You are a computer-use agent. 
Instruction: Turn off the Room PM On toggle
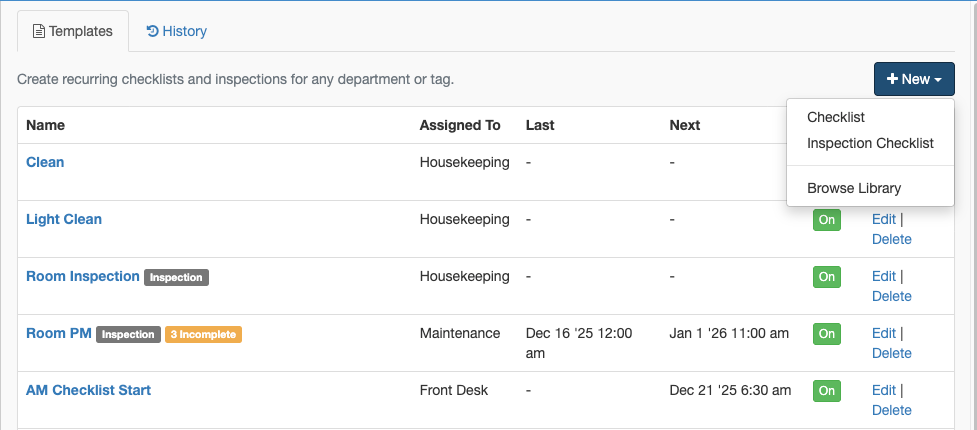(x=827, y=334)
